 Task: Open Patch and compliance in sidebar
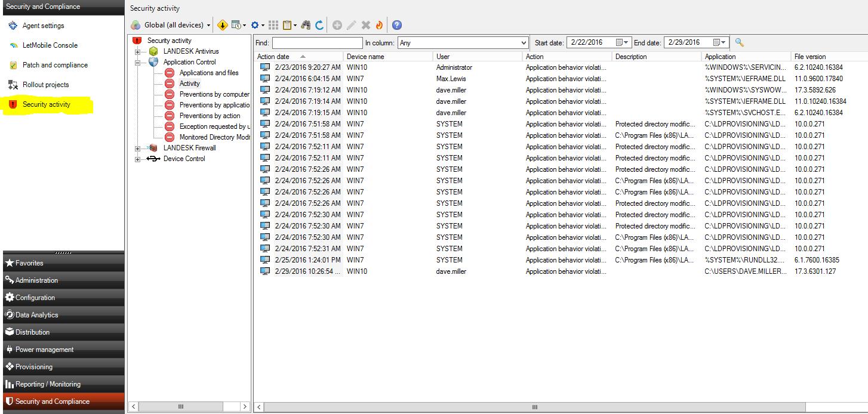pyautogui.click(x=55, y=65)
